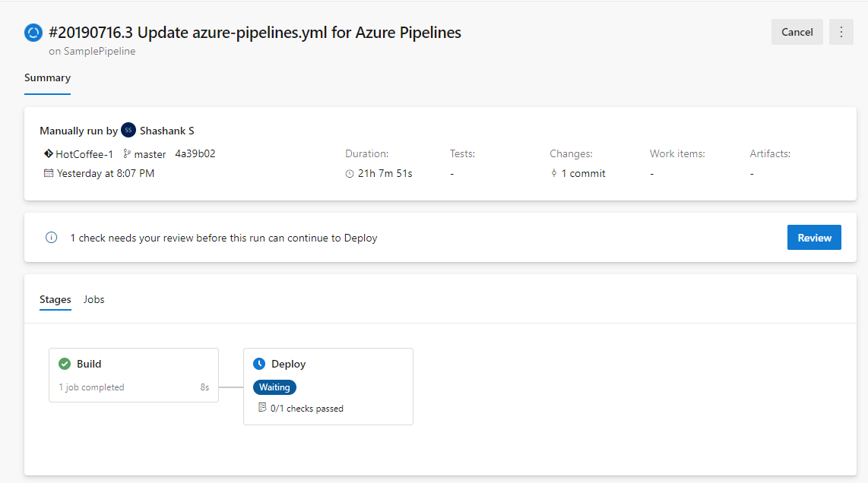Click the Waiting status badge on Deploy
The image size is (868, 483).
coord(274,387)
